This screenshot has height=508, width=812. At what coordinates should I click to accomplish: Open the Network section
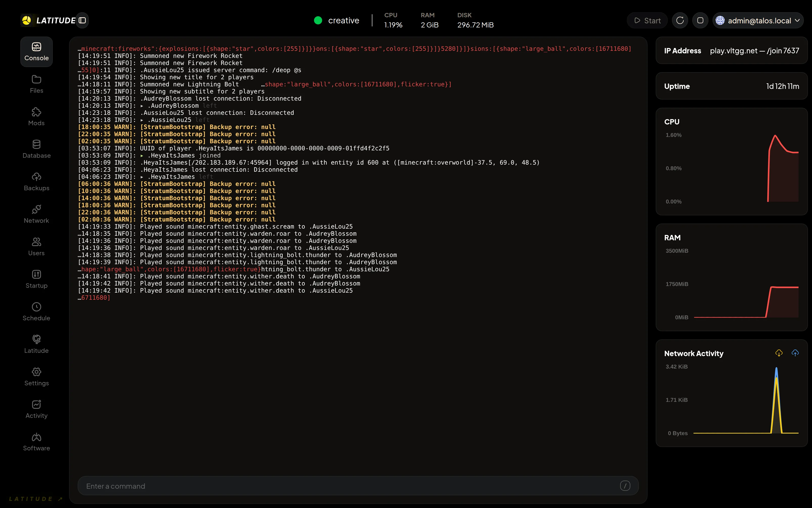click(x=36, y=214)
